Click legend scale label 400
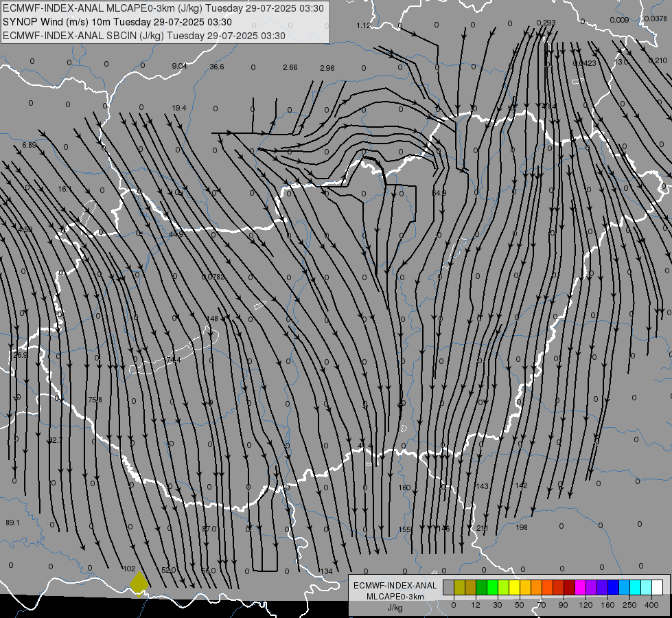Screen dimensions: 672x618 coord(651,605)
